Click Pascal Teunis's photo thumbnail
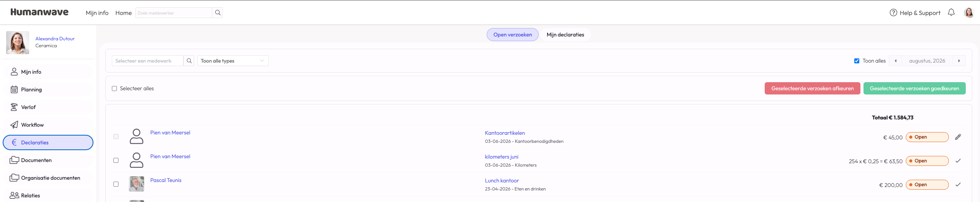 click(x=136, y=184)
